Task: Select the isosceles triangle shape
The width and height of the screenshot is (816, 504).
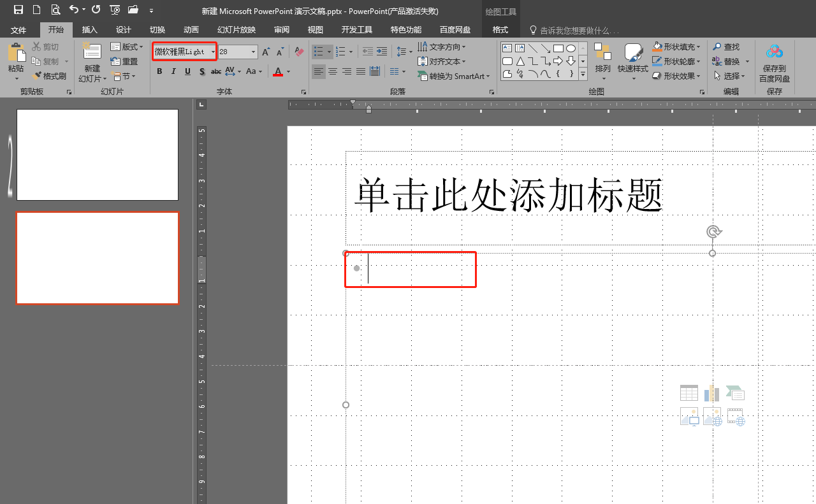Action: [520, 61]
